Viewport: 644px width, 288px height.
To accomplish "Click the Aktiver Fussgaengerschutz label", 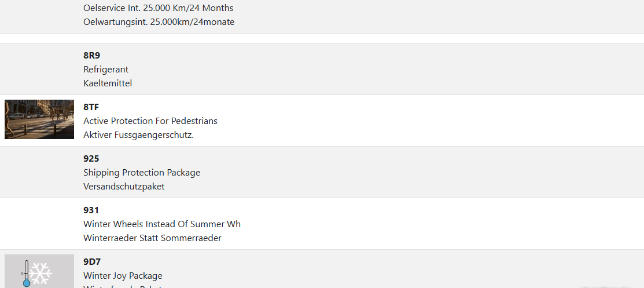I will point(138,135).
